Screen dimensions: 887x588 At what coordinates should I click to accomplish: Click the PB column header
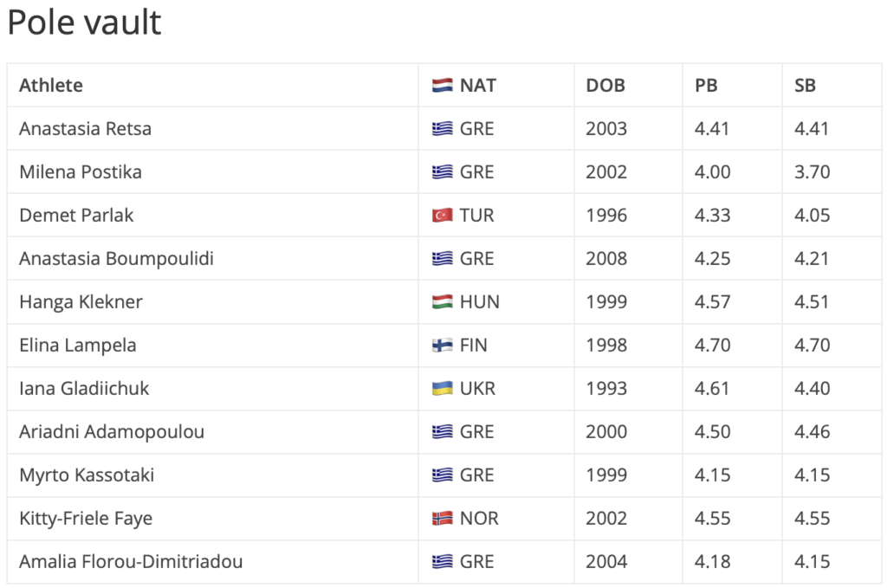pos(706,86)
